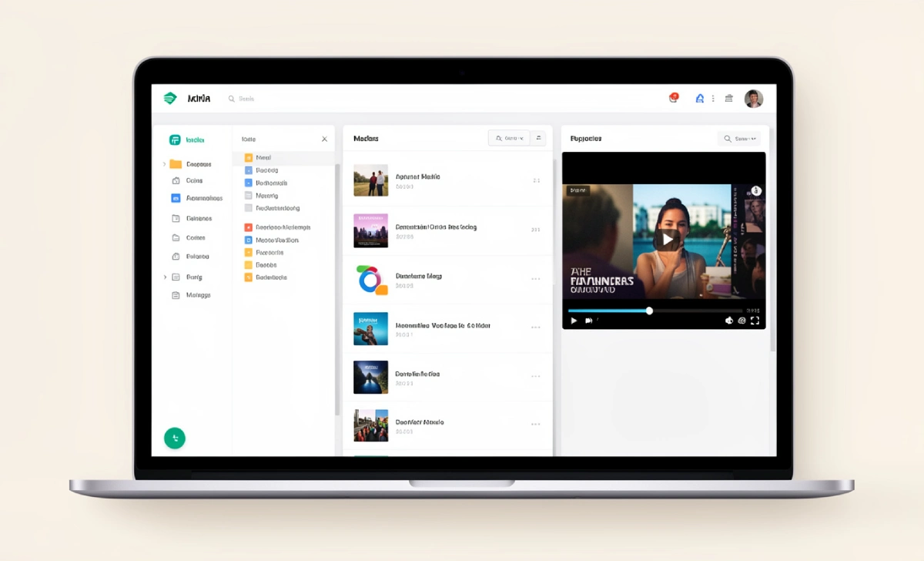Image resolution: width=924 pixels, height=561 pixels.
Task: Click the video progress slider handle
Action: pyautogui.click(x=649, y=311)
